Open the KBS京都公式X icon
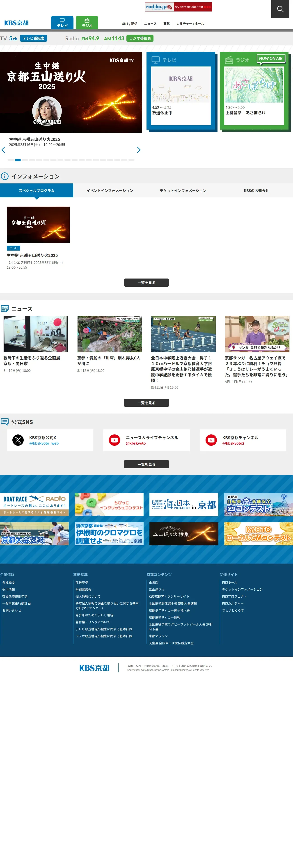Viewport: 293px width, 868px height. pos(18,440)
